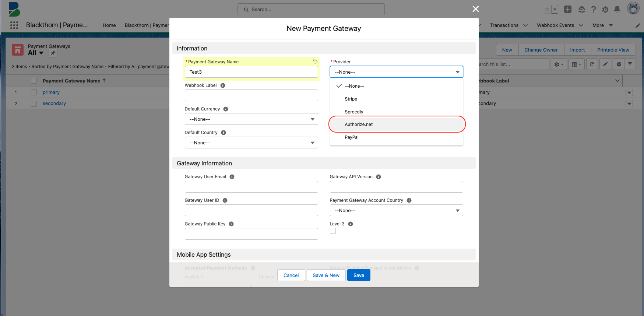
Task: Open the Provider dropdown
Action: [396, 72]
